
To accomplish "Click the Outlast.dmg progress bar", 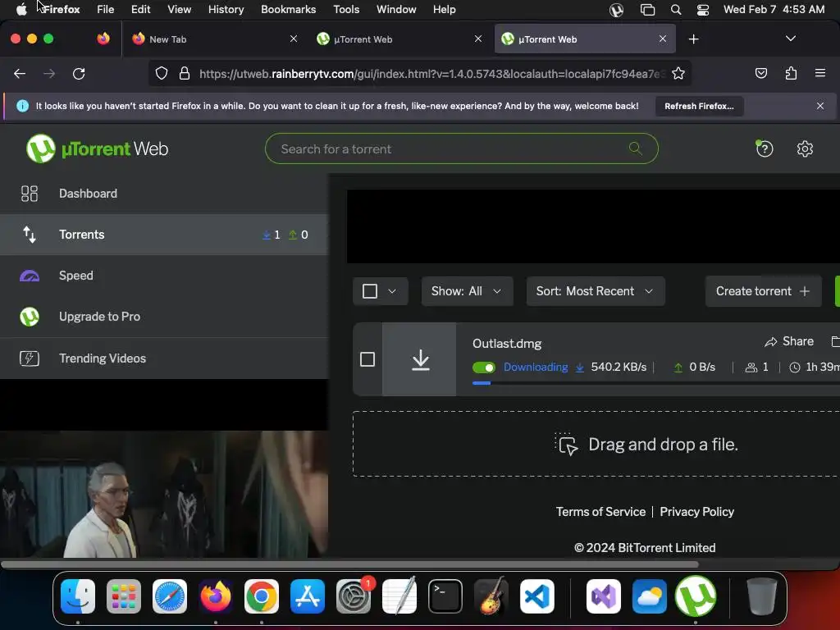I will click(x=655, y=383).
